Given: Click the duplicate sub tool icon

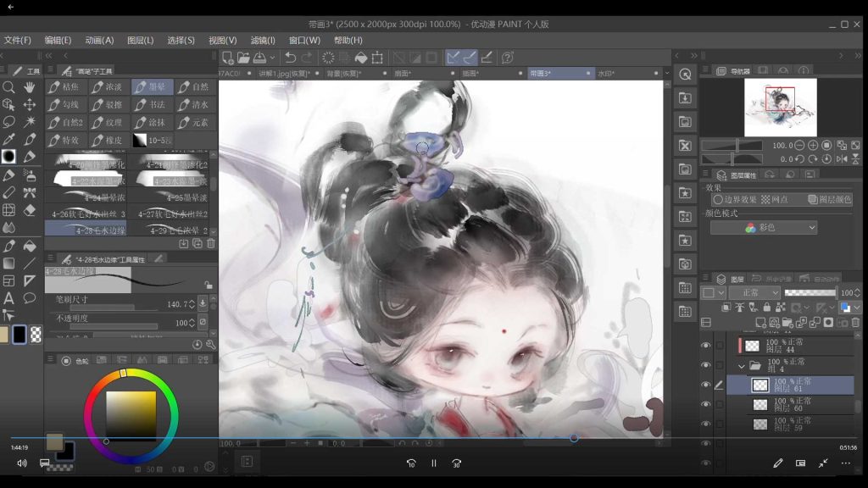Looking at the screenshot, I should 198,243.
